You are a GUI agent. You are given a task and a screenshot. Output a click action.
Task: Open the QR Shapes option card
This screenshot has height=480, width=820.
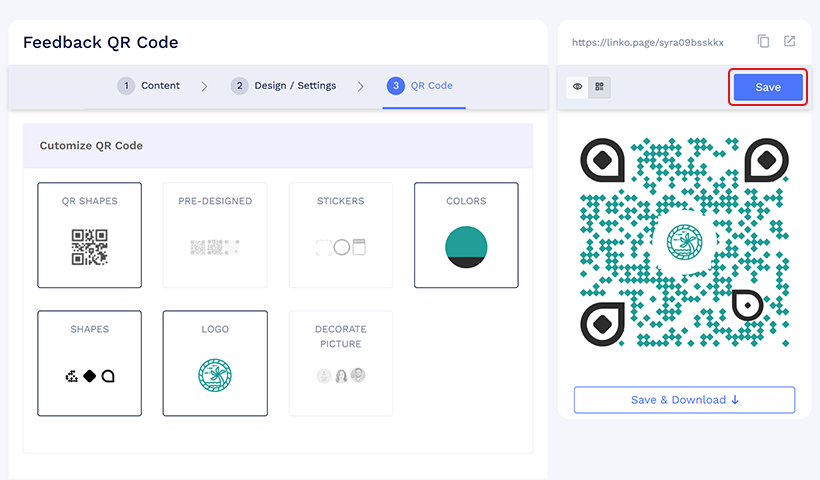point(89,234)
